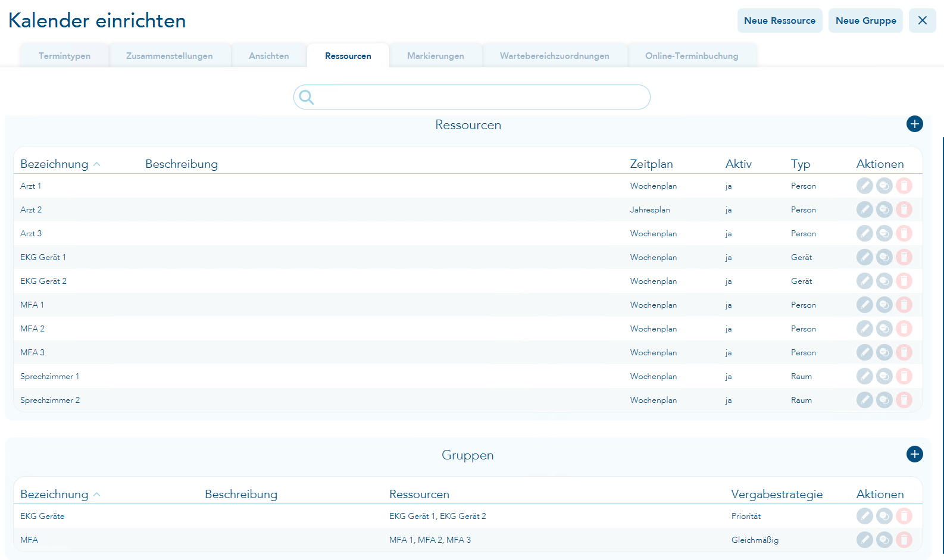Edit the EKG Gerät 1 resource
944x560 pixels.
865,257
